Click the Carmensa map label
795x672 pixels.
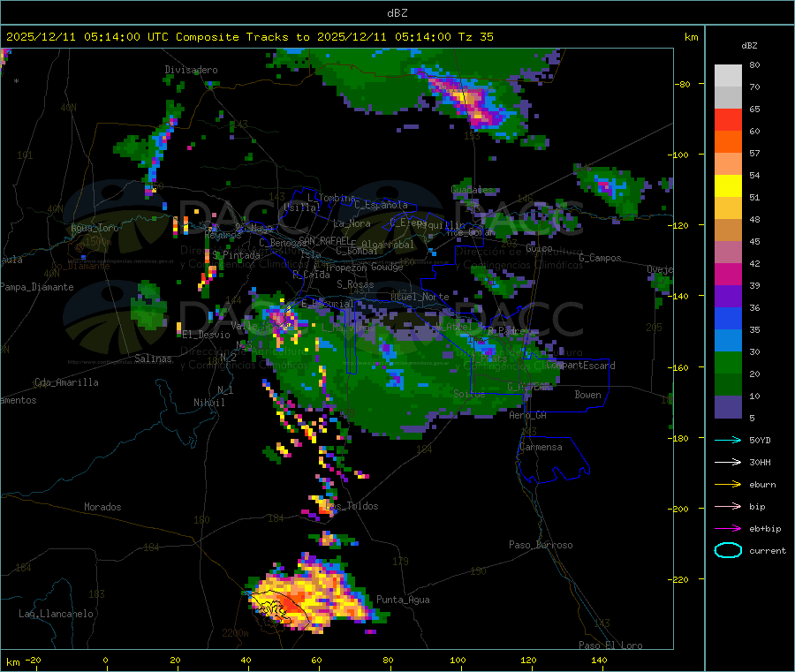[x=541, y=447]
